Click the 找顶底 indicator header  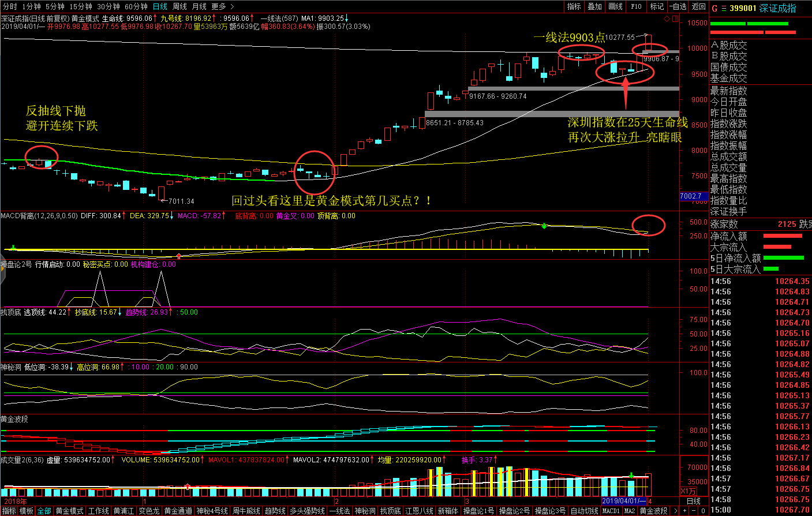11,312
